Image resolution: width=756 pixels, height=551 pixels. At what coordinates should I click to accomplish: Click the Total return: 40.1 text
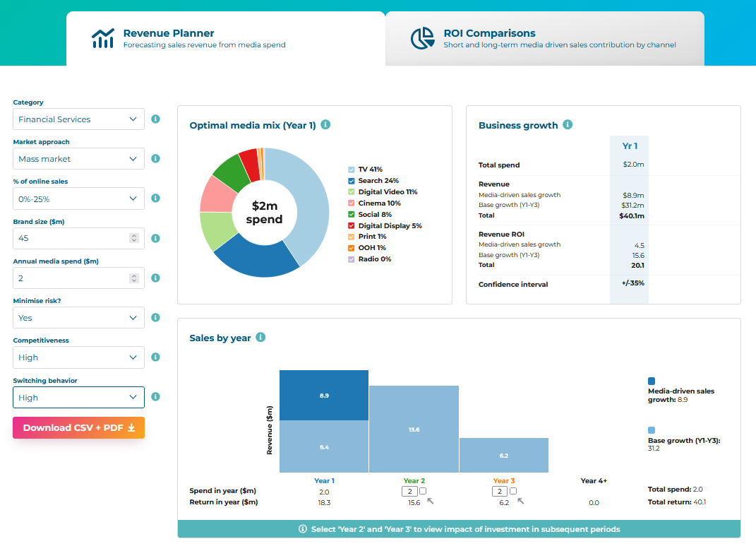[677, 502]
